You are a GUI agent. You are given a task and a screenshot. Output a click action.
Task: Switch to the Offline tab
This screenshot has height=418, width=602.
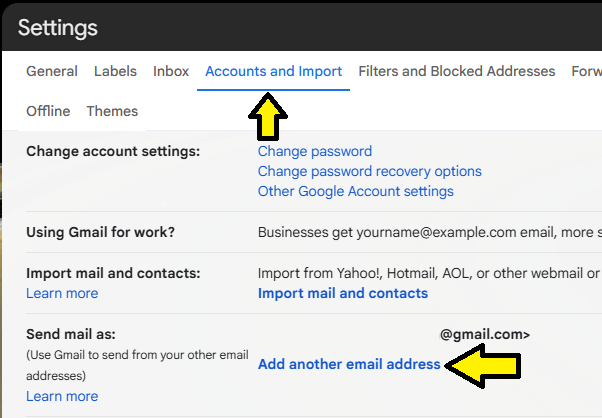point(48,111)
